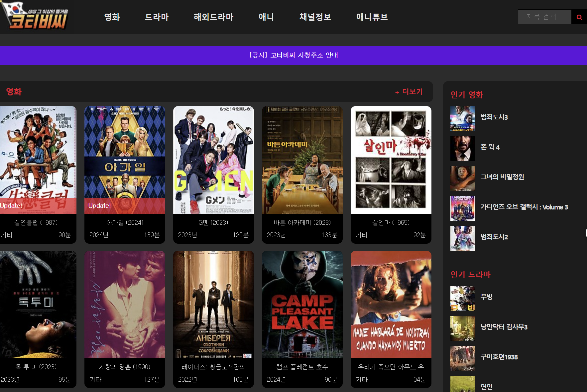The image size is (587, 392).
Task: Open the 연인 drama link
Action: 487,387
